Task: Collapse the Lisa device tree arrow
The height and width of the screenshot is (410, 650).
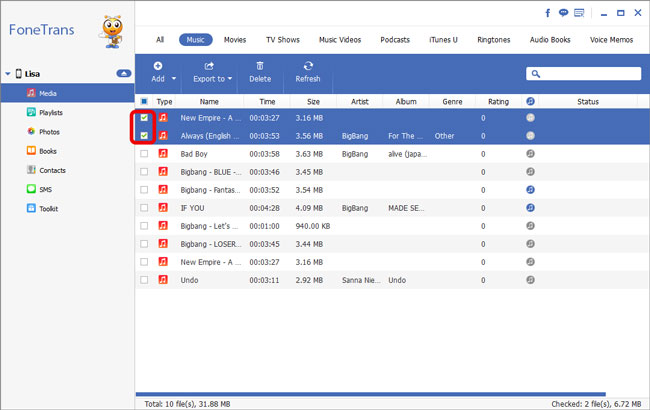Action: (x=7, y=74)
